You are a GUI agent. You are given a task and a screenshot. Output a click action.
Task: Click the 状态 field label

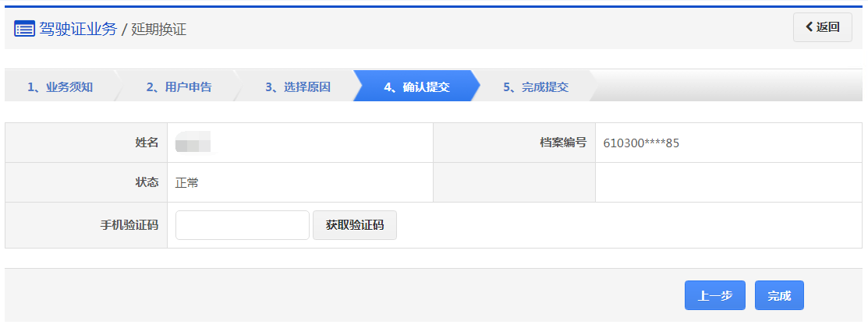pos(147,182)
